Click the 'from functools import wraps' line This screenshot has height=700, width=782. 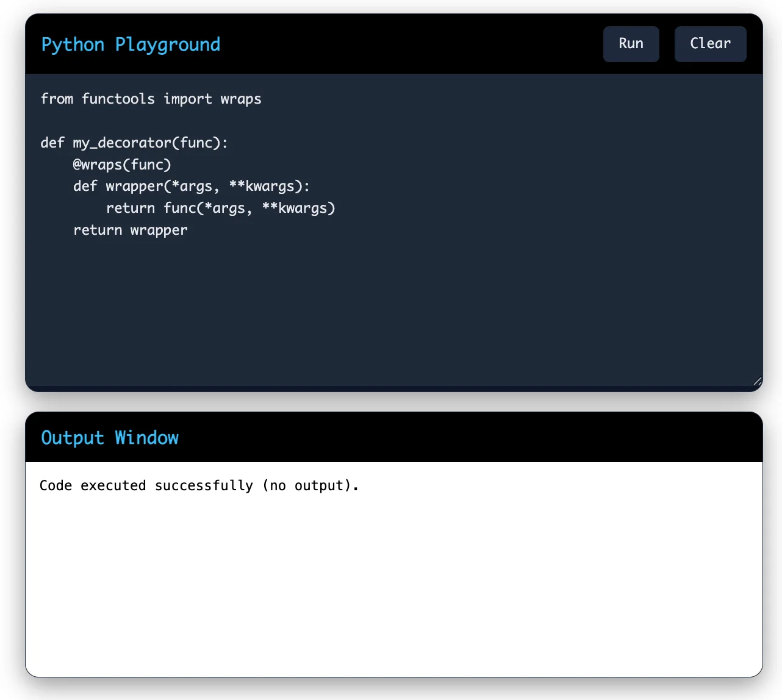[151, 99]
